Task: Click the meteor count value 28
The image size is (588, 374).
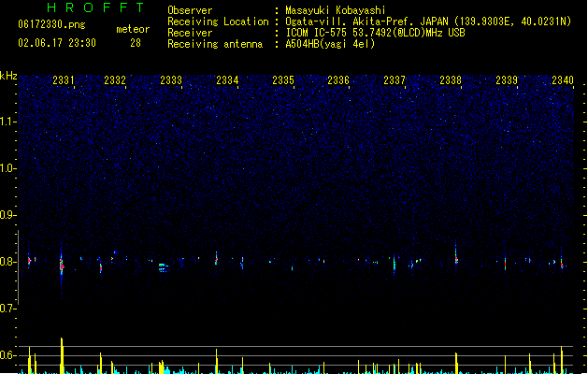Action: point(136,43)
